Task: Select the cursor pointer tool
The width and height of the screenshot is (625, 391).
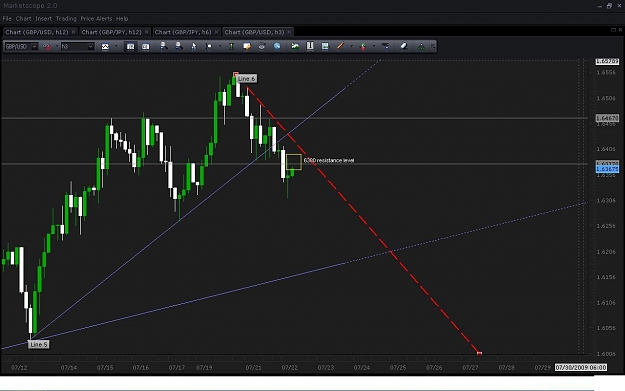Action: pos(194,47)
